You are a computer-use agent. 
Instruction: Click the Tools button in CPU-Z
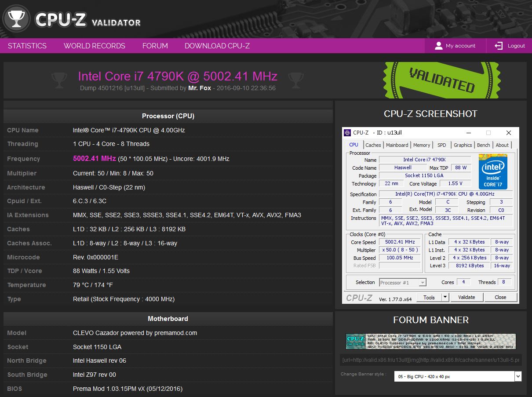pos(429,297)
